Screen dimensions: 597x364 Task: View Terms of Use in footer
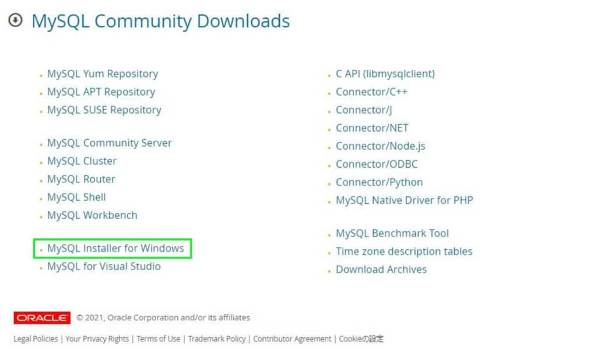tap(159, 339)
